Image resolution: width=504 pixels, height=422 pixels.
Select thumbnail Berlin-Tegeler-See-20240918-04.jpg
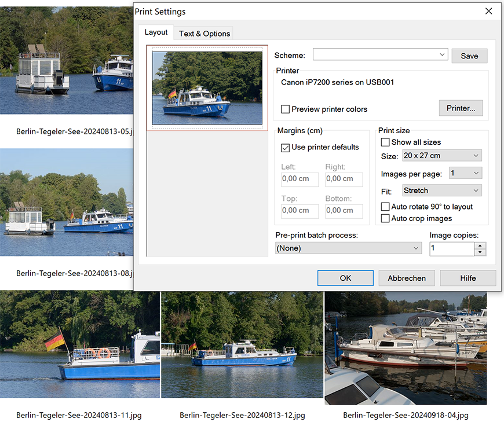point(405,347)
